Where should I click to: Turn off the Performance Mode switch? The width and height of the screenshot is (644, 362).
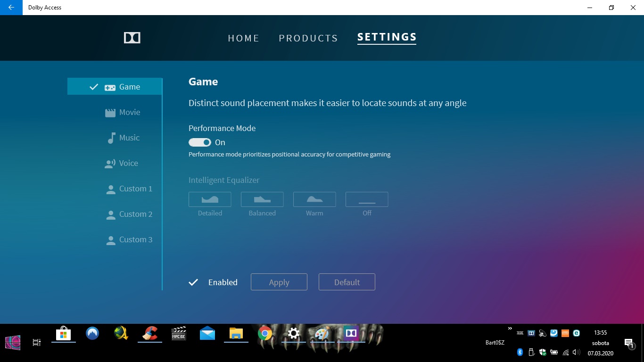point(200,142)
